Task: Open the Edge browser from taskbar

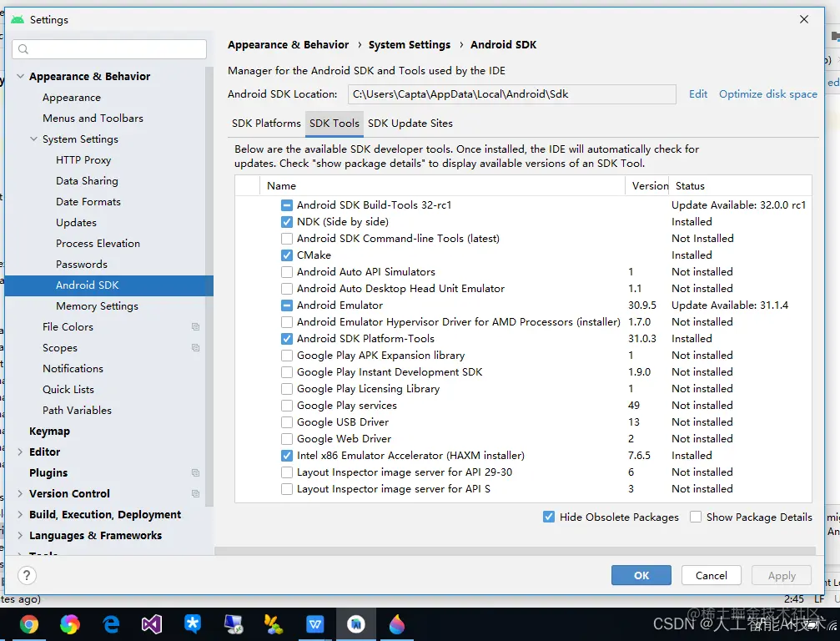Action: [111, 624]
